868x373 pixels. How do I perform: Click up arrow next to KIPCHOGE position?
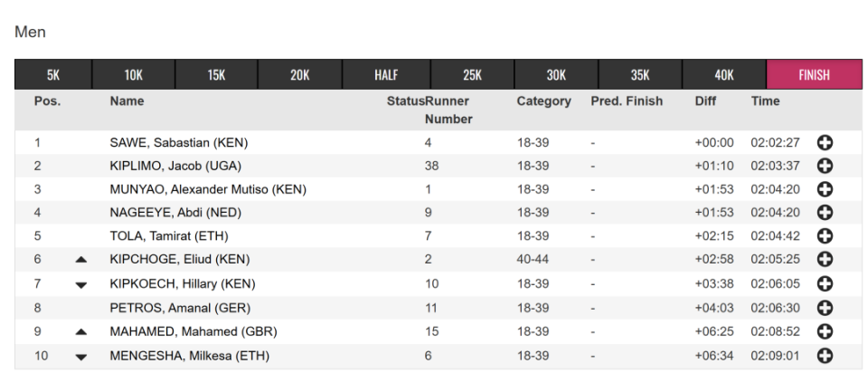click(80, 260)
